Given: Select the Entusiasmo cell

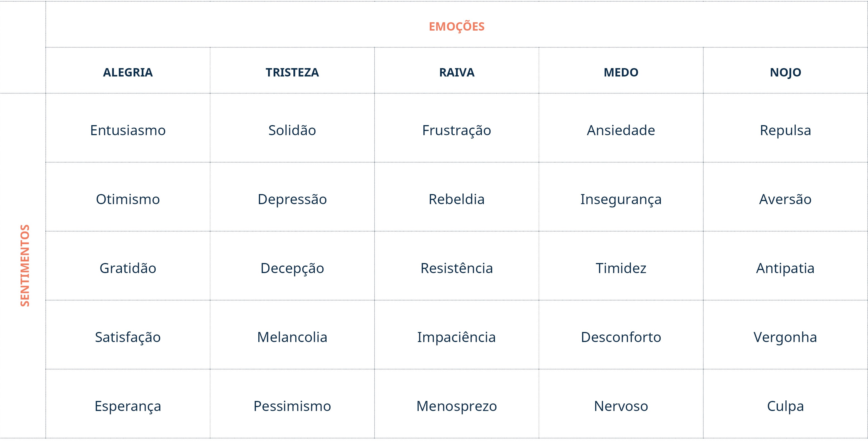Looking at the screenshot, I should pyautogui.click(x=128, y=130).
